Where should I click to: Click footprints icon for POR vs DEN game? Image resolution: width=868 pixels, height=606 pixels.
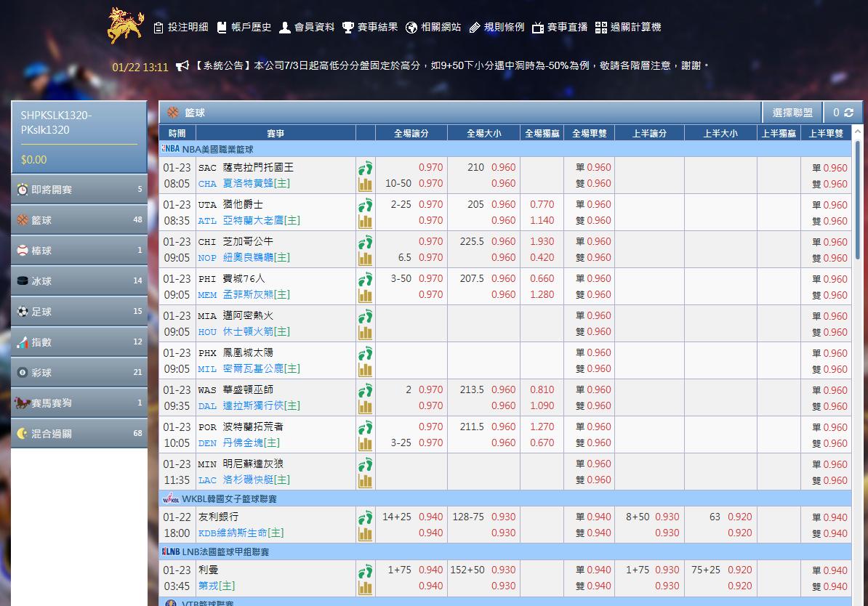(366, 427)
